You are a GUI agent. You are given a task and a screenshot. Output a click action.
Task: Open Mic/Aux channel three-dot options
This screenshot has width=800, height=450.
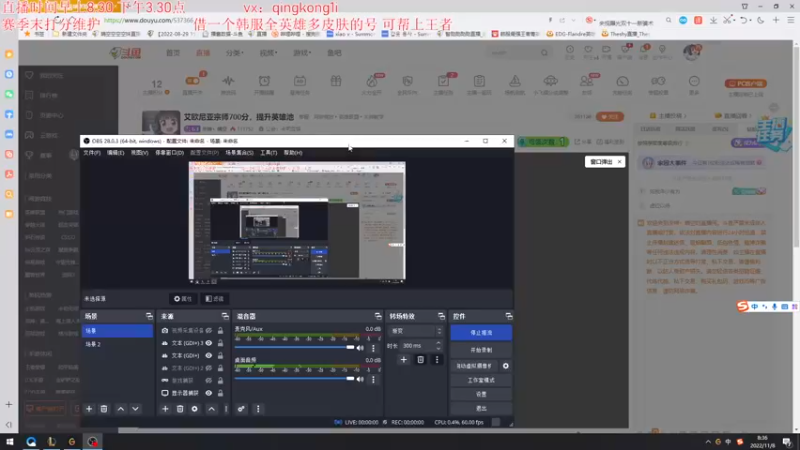(x=373, y=348)
